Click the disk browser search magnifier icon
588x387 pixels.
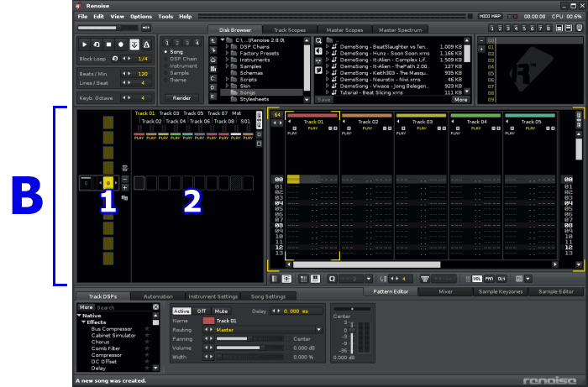point(318,40)
